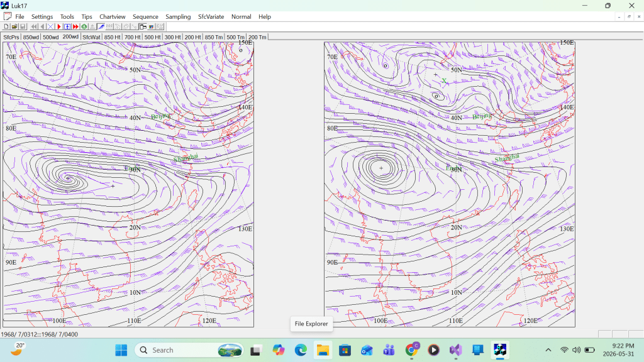Open the Sequence menu
This screenshot has width=644, height=362.
point(145,17)
